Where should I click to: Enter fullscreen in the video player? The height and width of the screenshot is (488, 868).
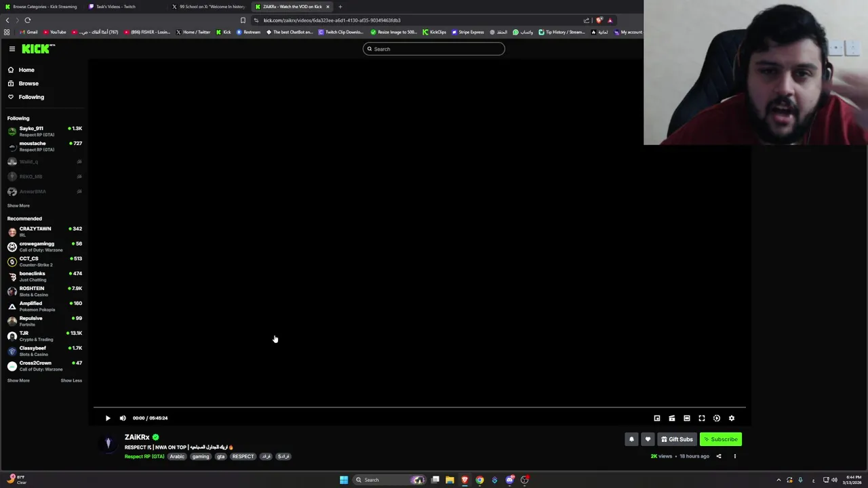702,418
